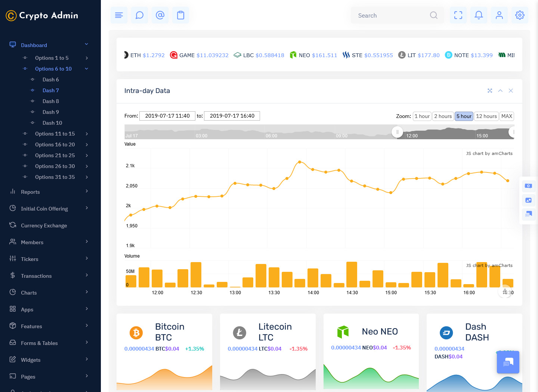Screen dimensions: 538x392
Task: Collapse the Intra-day Data panel chevron
Action: click(500, 91)
